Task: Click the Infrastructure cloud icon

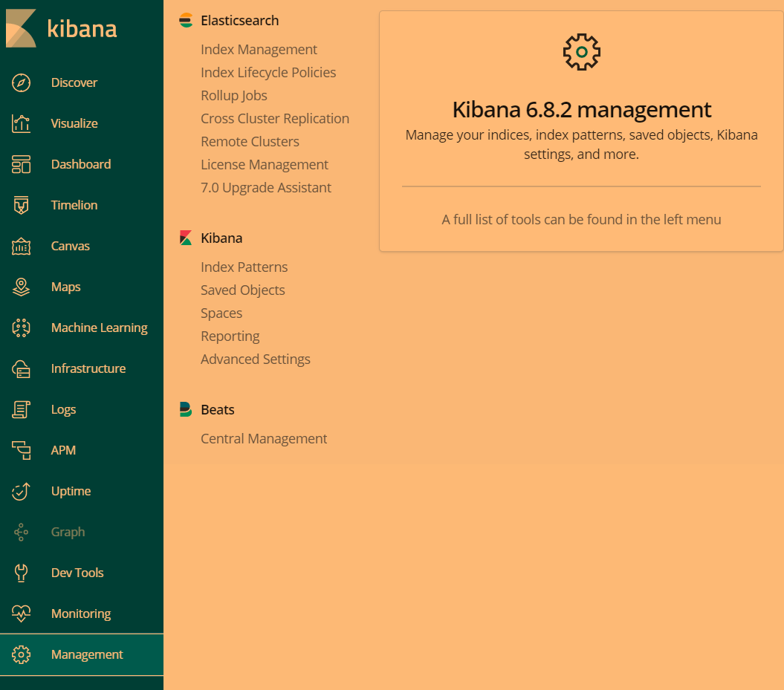Action: point(21,368)
